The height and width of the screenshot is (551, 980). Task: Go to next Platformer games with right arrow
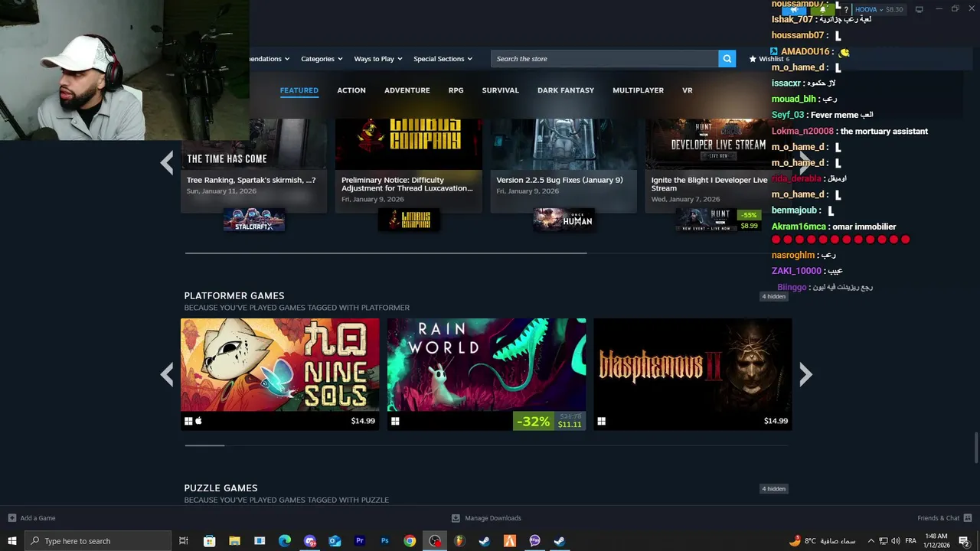[805, 374]
